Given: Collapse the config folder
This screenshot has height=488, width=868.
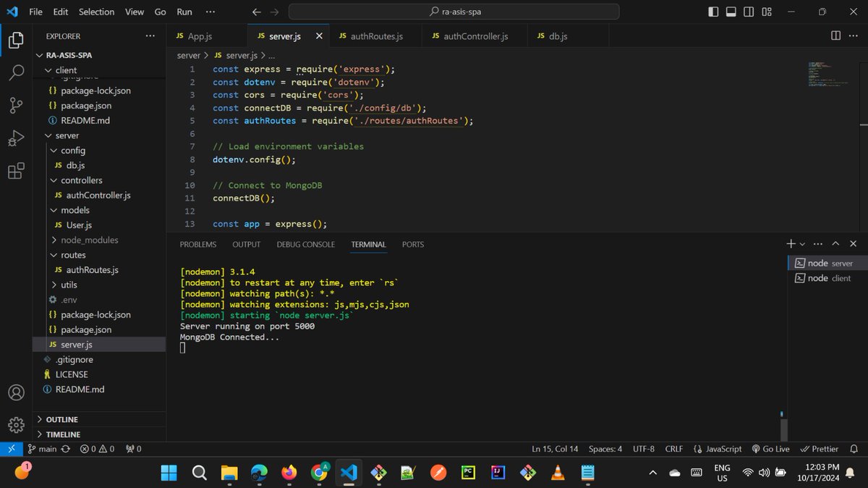Looking at the screenshot, I should click(x=100, y=151).
